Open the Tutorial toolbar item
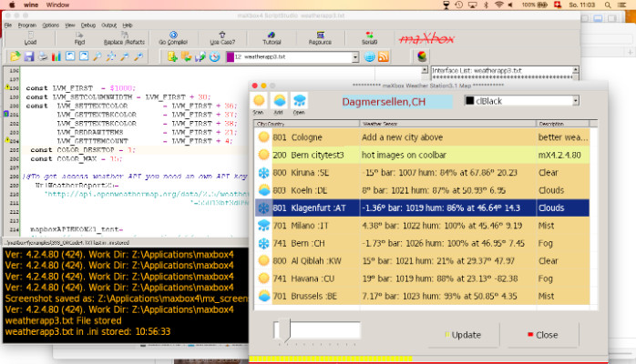The width and height of the screenshot is (636, 364). pos(272,38)
